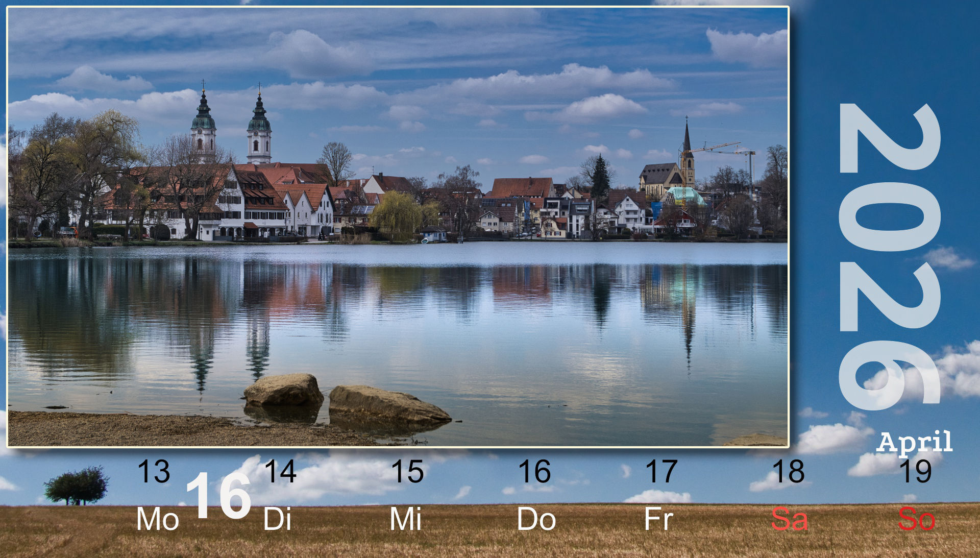
Task: Click Sunday date 19
Action: [x=915, y=471]
